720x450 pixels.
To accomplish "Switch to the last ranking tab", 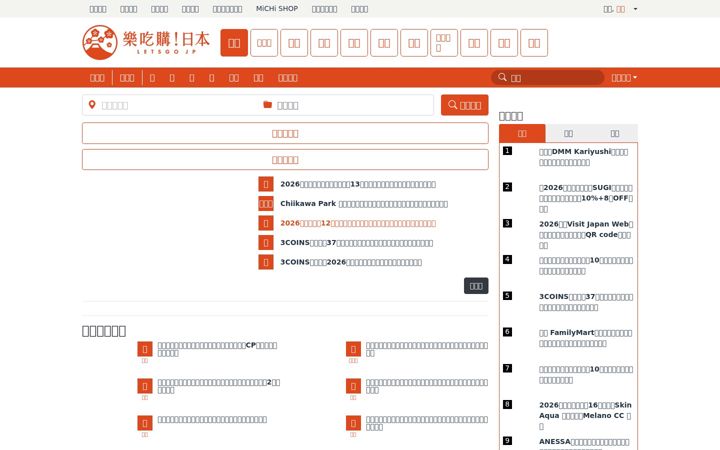I will [x=615, y=133].
